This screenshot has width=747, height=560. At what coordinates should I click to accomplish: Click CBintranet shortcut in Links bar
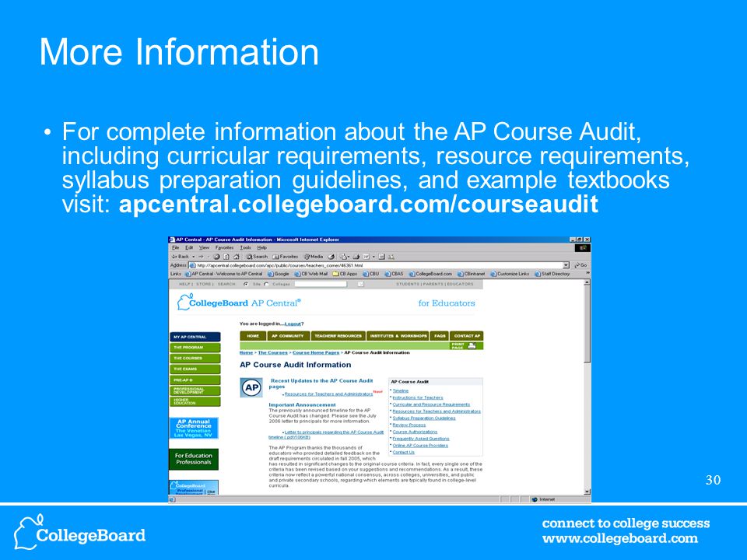[x=472, y=274]
